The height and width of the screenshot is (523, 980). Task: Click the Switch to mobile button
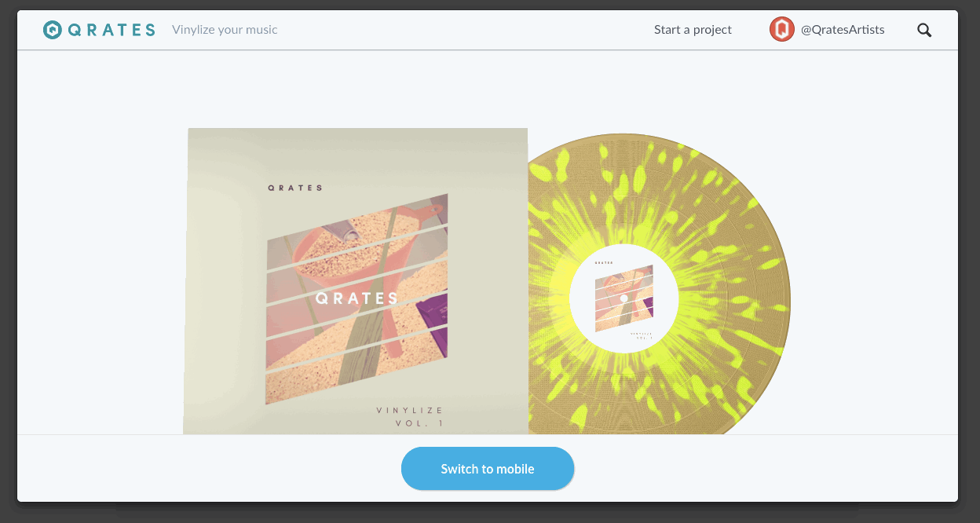(488, 469)
